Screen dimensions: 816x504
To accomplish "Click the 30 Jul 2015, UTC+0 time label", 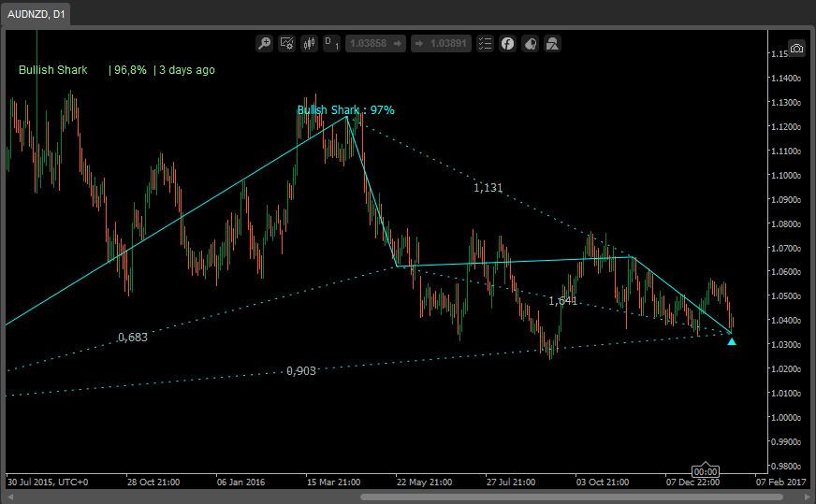I will (48, 482).
